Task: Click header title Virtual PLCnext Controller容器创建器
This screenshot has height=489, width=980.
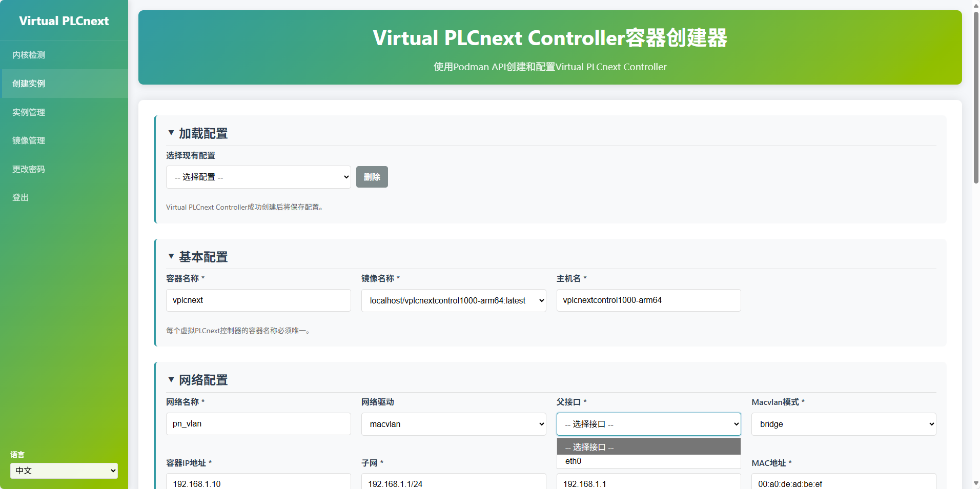Action: click(x=550, y=38)
